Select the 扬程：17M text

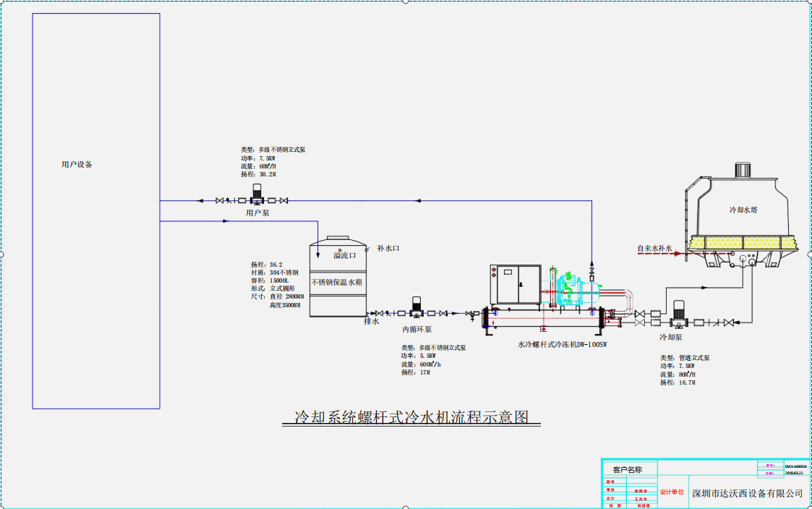coord(416,372)
